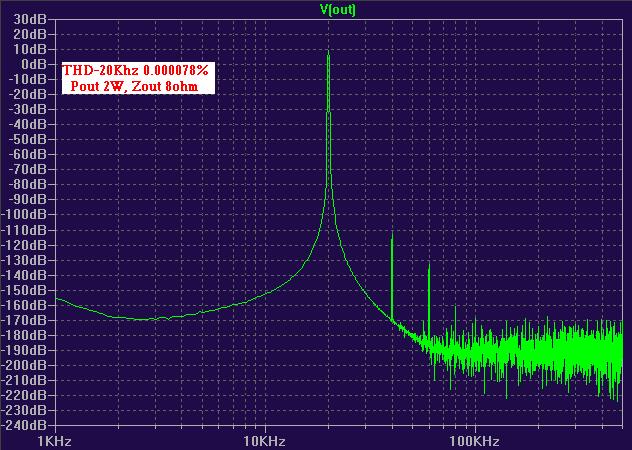Click the -190dB axis label
This screenshot has height=450, width=632.
click(24, 350)
